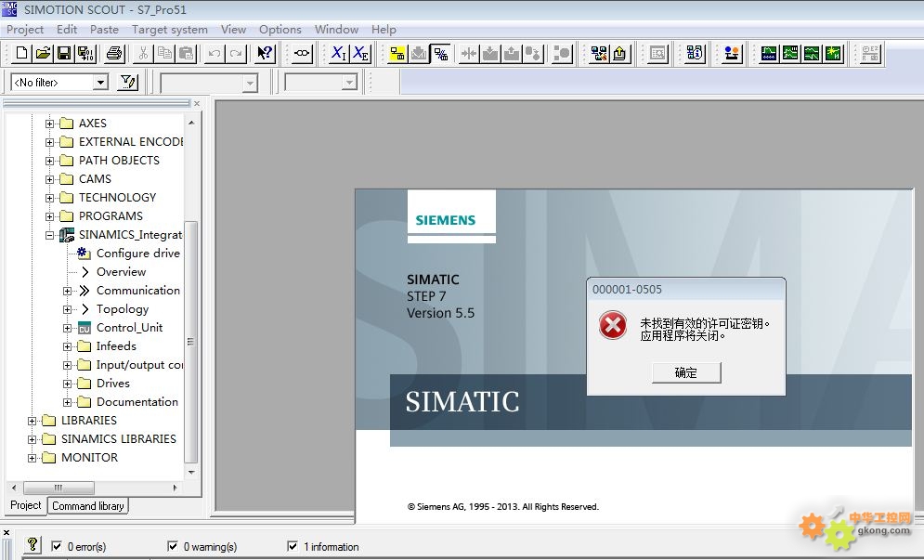Click the Paste clipboard toolbar icon
The height and width of the screenshot is (560, 924).
tap(187, 54)
